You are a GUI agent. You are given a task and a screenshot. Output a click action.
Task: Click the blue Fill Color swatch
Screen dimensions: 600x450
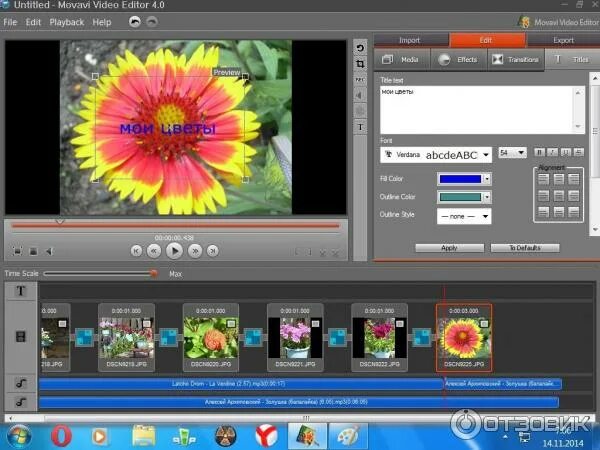point(460,179)
